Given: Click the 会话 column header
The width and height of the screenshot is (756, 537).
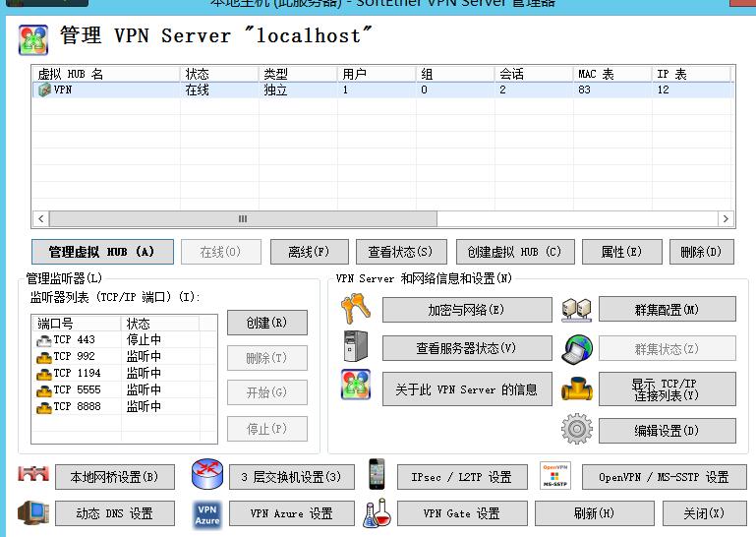Looking at the screenshot, I should [x=533, y=74].
